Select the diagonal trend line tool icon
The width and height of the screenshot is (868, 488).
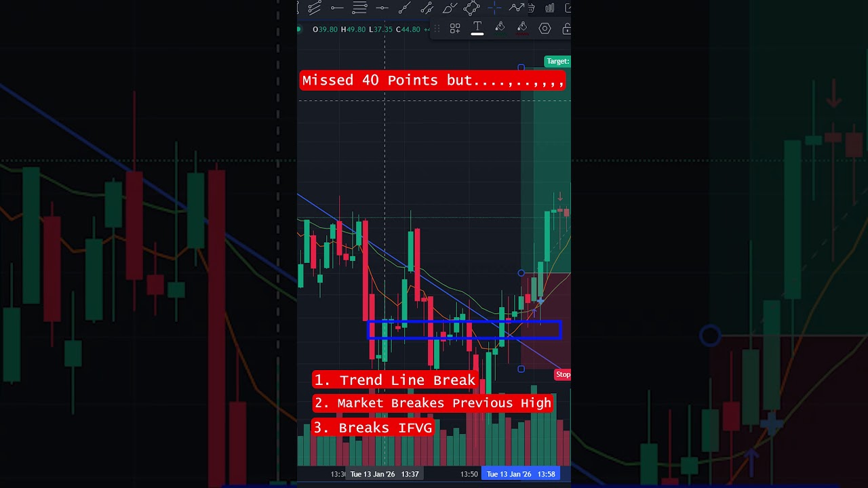click(405, 7)
